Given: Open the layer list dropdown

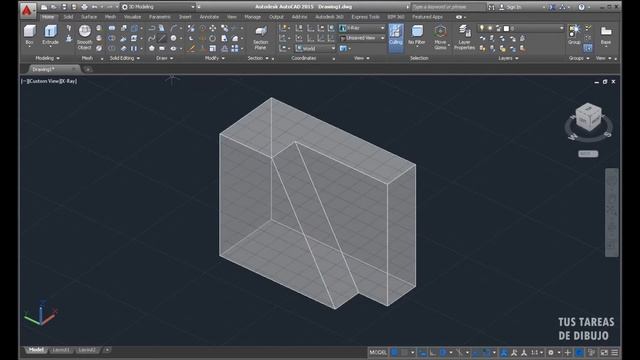Looking at the screenshot, I should point(521,28).
